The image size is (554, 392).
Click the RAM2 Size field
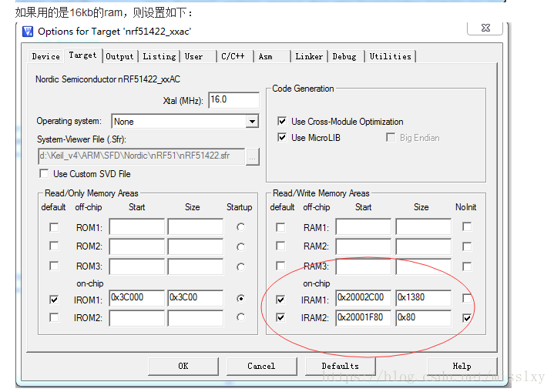coord(423,246)
